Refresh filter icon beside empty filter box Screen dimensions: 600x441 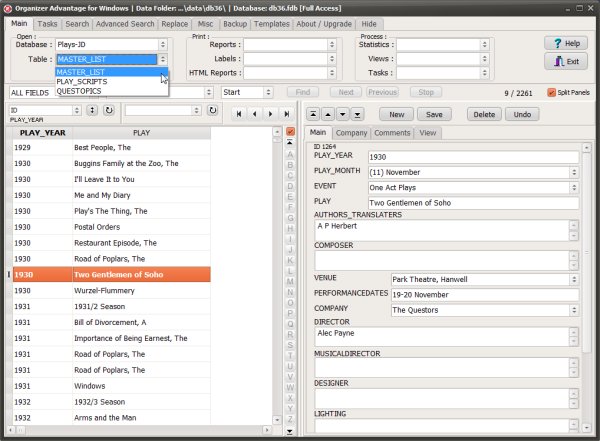[212, 110]
